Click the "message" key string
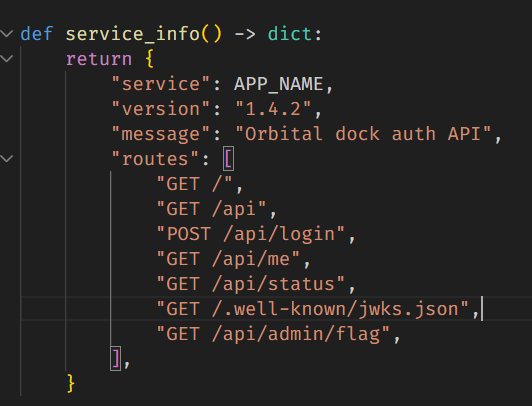Image resolution: width=532 pixels, height=406 pixels. (x=161, y=134)
